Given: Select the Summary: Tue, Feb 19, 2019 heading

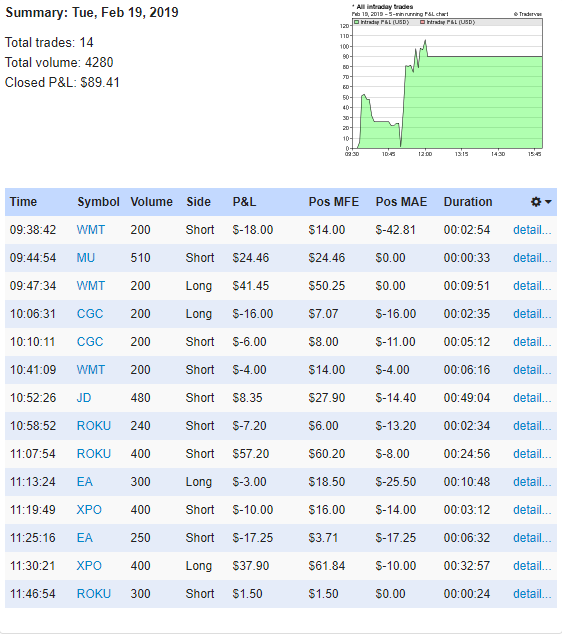Looking at the screenshot, I should (x=92, y=12).
